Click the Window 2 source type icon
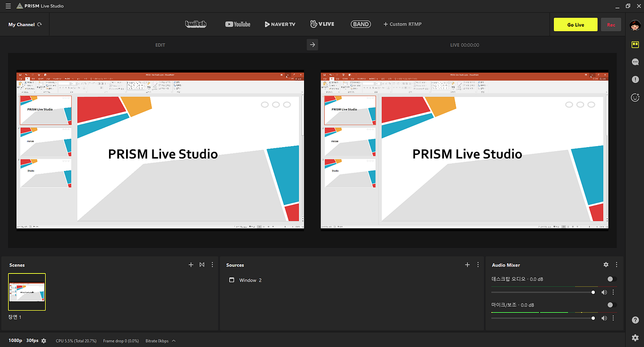The image size is (644, 347). [x=231, y=280]
